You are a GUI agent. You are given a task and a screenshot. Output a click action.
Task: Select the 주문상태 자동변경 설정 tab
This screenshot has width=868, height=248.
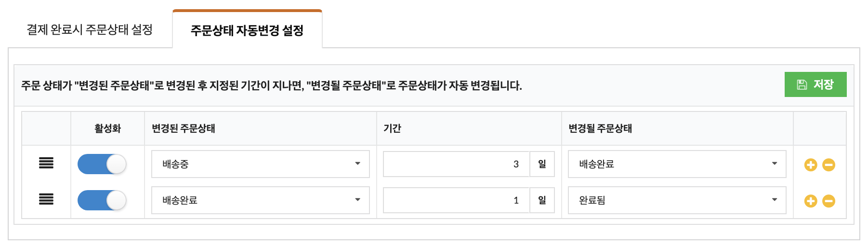247,30
